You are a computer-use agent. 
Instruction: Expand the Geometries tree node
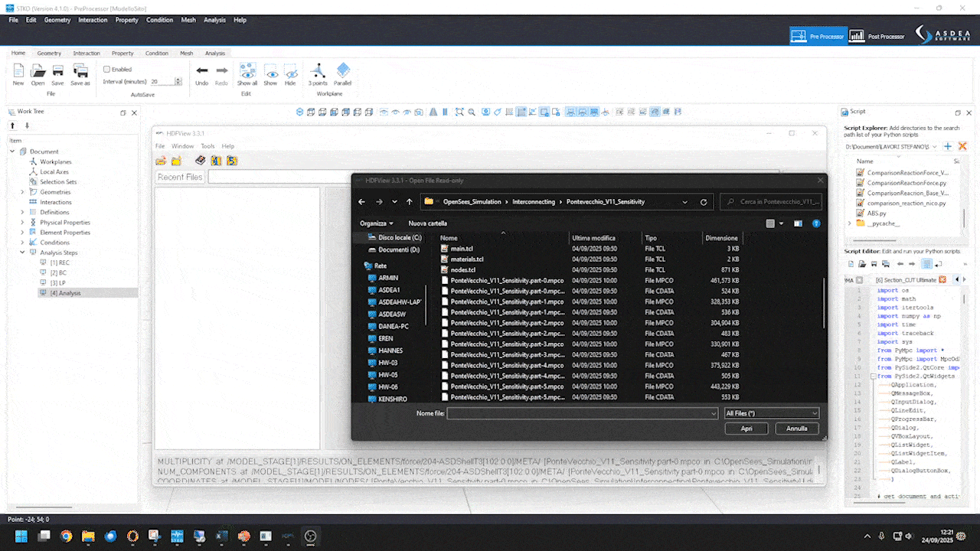pyautogui.click(x=22, y=192)
